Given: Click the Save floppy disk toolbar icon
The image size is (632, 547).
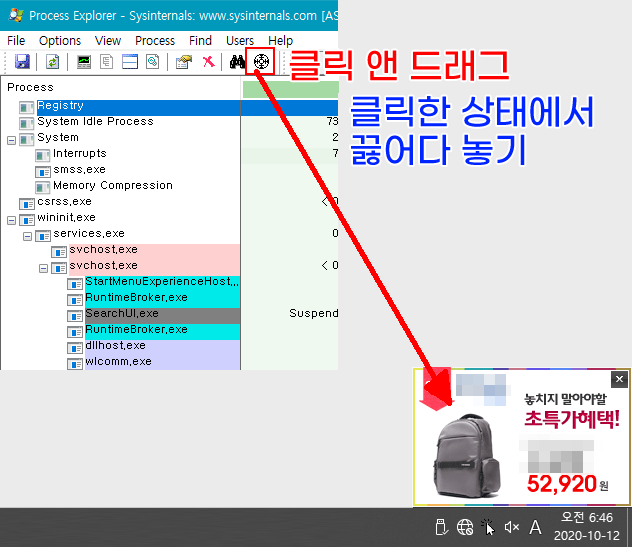Looking at the screenshot, I should pos(23,62).
